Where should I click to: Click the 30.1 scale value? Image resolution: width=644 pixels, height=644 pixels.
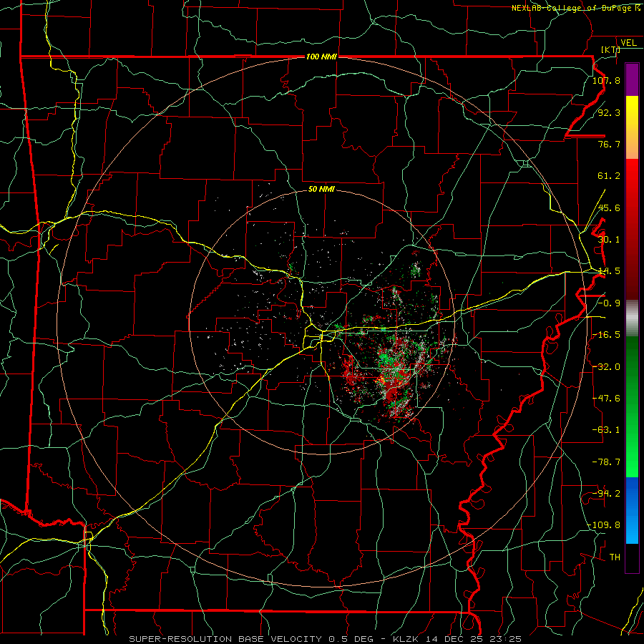(x=609, y=240)
